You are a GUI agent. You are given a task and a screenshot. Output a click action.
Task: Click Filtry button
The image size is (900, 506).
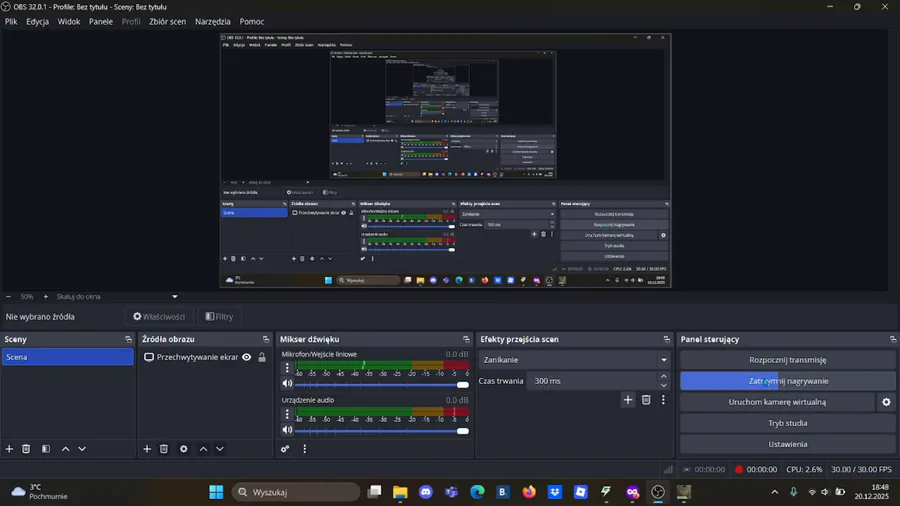[x=219, y=317]
